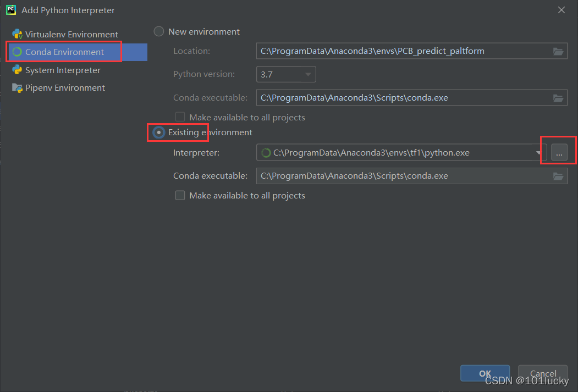Click the tf1 python.exe interpreter path text

(371, 152)
